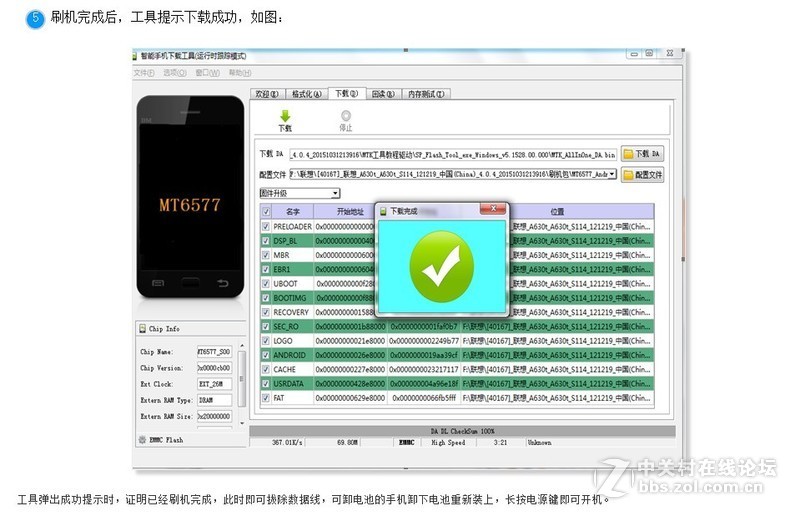Click the 位置 column header

[557, 211]
